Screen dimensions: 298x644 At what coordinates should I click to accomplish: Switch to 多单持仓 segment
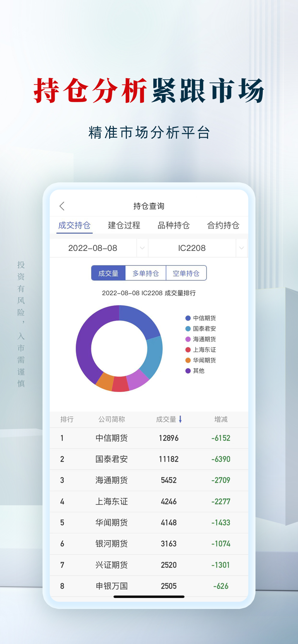pos(146,273)
